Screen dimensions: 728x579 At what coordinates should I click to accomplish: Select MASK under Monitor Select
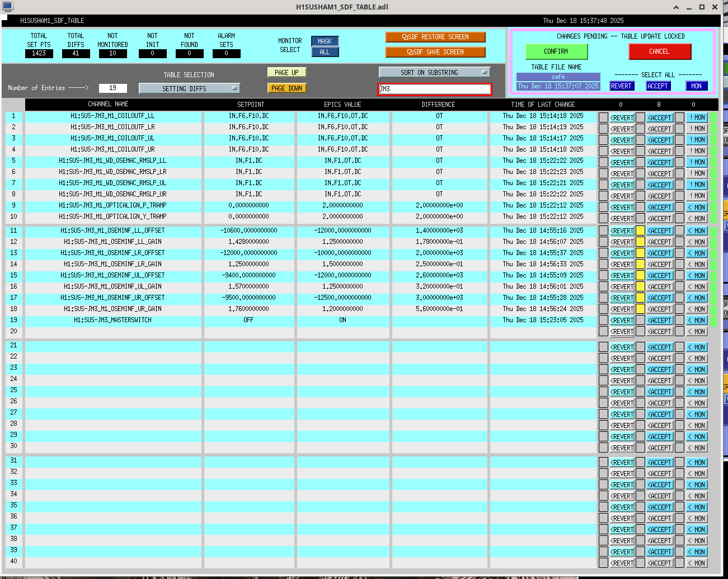tap(325, 41)
